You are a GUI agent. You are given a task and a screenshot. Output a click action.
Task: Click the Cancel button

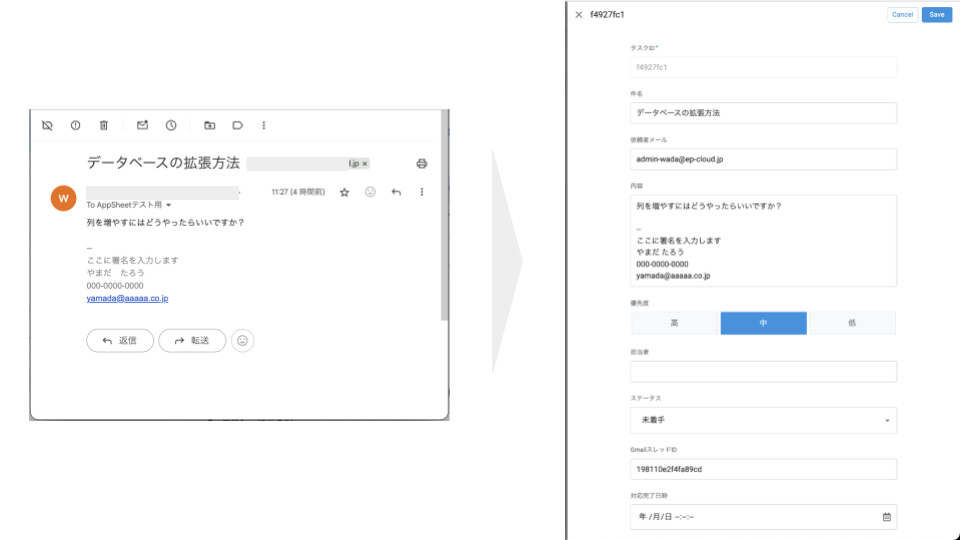click(902, 15)
